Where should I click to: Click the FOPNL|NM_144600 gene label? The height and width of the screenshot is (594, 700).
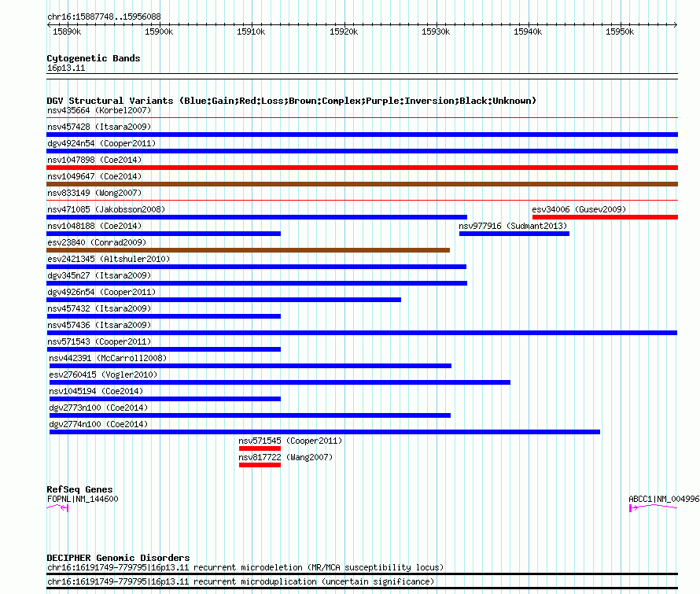coord(83,500)
